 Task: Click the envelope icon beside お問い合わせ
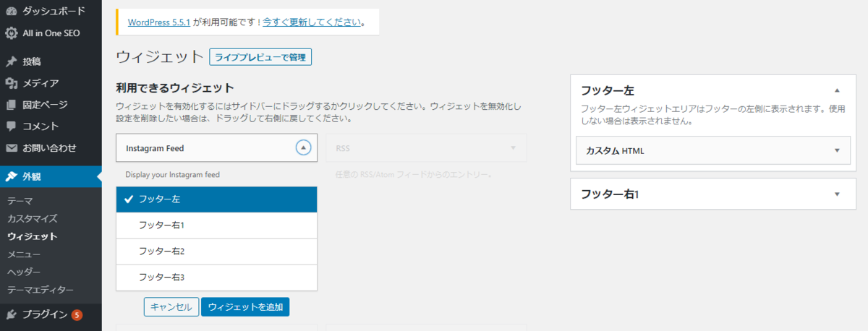tap(12, 148)
